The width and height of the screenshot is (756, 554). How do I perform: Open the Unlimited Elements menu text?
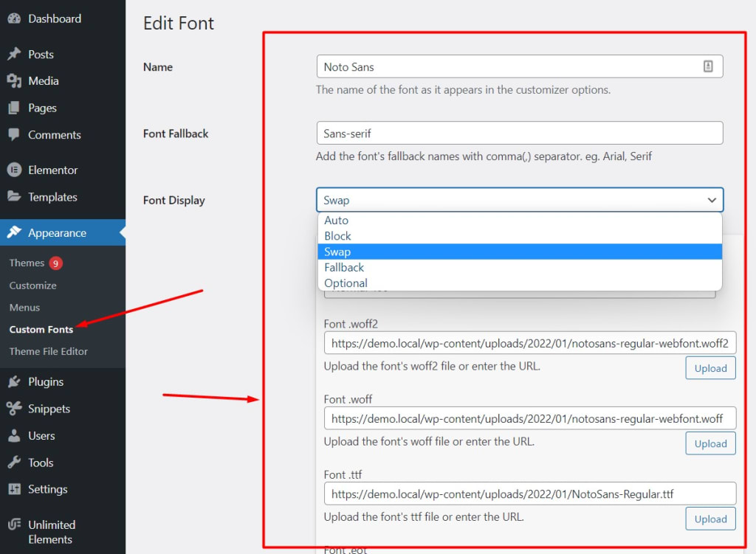click(x=52, y=532)
